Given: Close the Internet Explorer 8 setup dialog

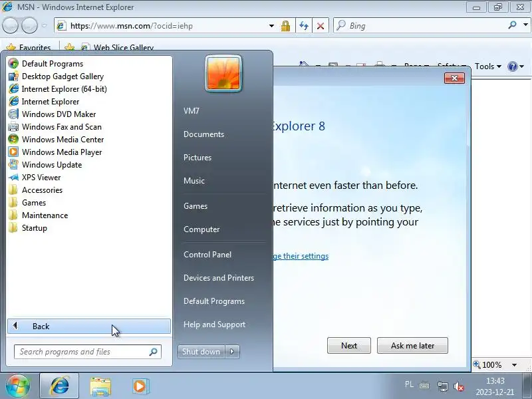Looking at the screenshot, I should tap(455, 78).
